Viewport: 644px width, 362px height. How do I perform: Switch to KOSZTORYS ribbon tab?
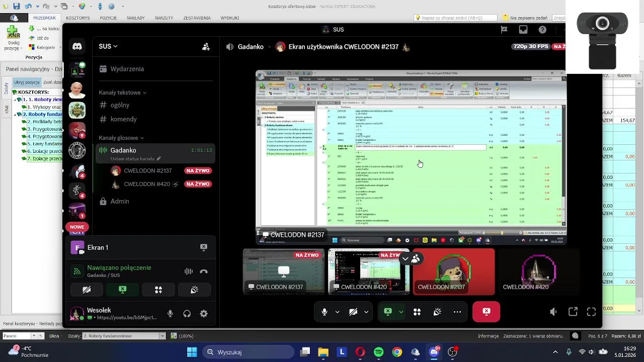pos(77,18)
